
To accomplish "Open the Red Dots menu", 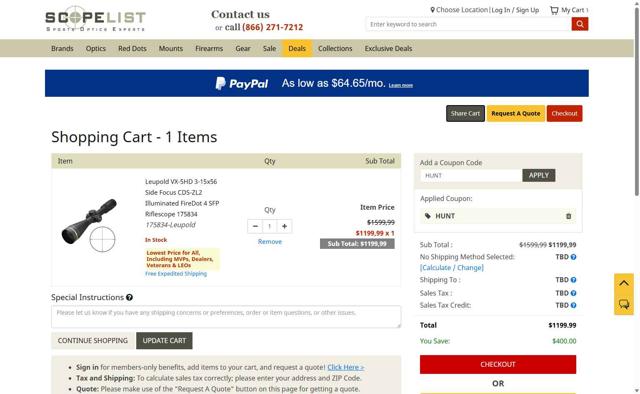I will (132, 48).
